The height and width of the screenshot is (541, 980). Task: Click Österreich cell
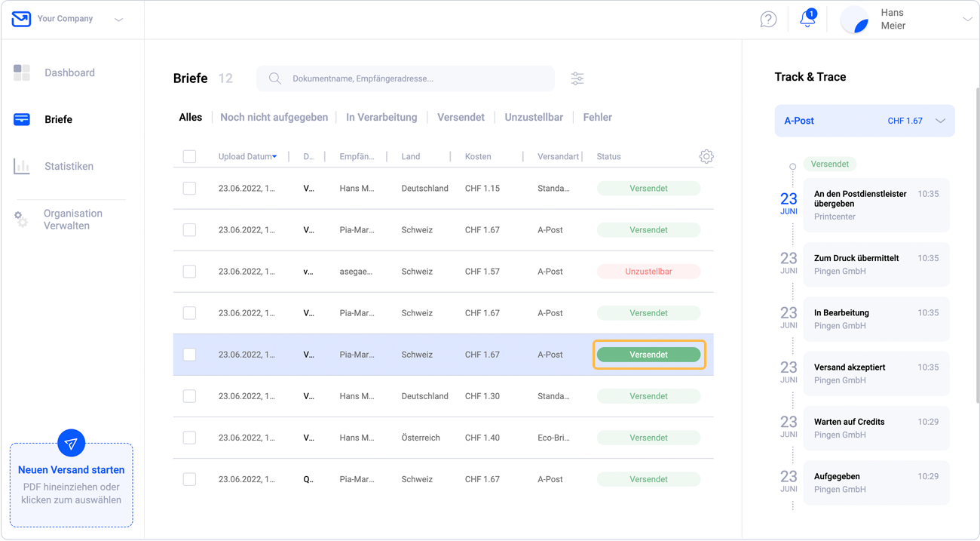421,438
